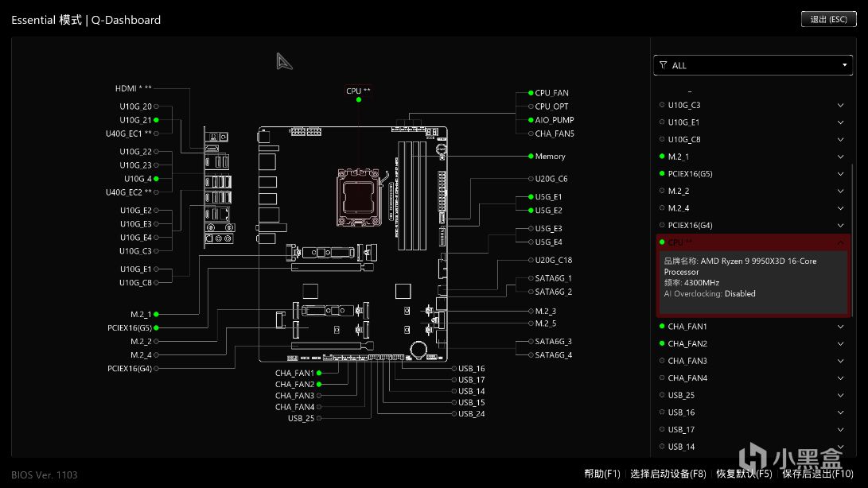Image resolution: width=868 pixels, height=488 pixels.
Task: Click the exit (ESC) button
Action: click(829, 19)
